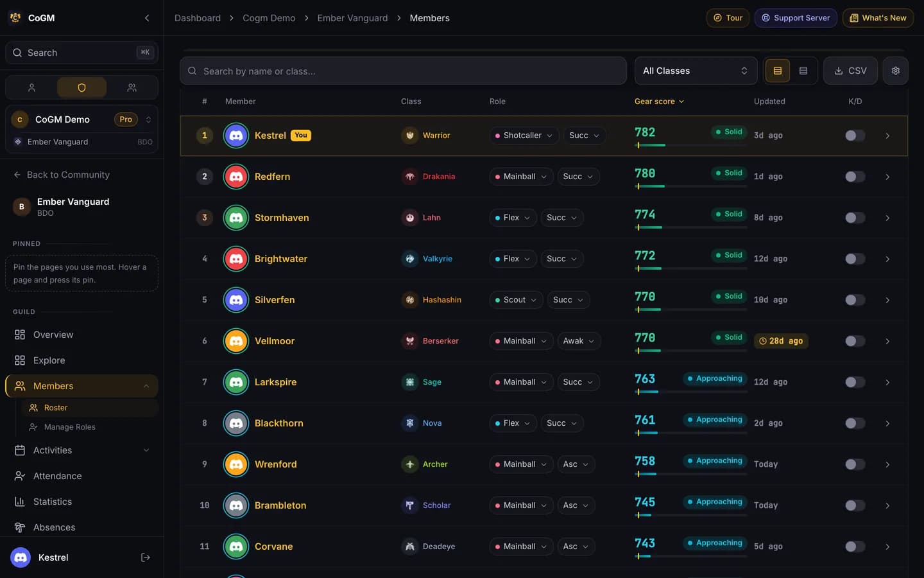
Task: Click the Tour button
Action: [x=728, y=18]
